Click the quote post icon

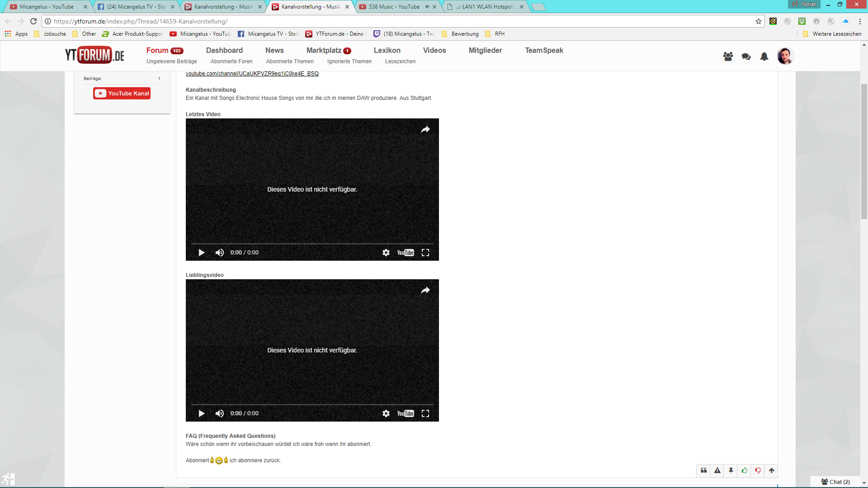pyautogui.click(x=704, y=470)
